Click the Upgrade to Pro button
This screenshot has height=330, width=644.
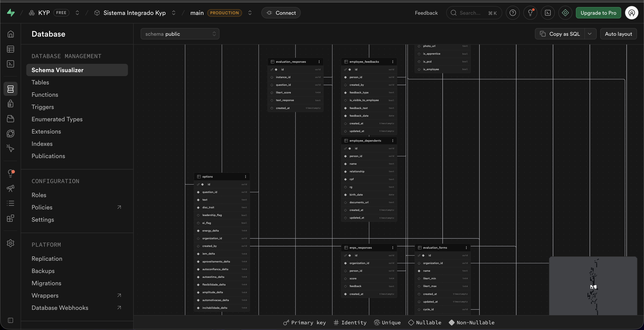coord(598,13)
